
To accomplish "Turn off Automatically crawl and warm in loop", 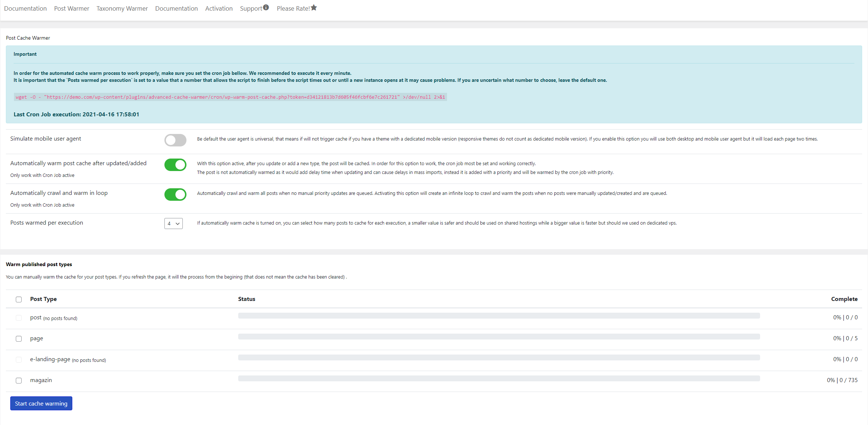I will (x=175, y=195).
